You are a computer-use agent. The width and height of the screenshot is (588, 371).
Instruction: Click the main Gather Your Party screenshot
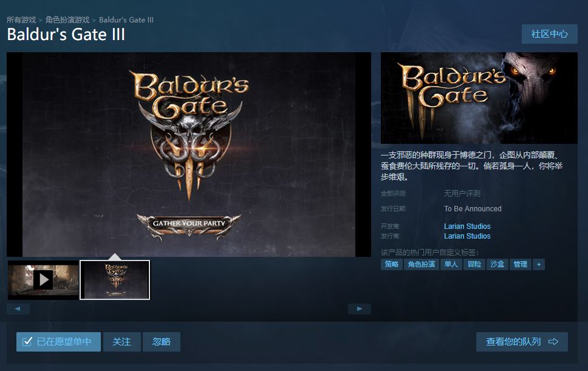[189, 154]
